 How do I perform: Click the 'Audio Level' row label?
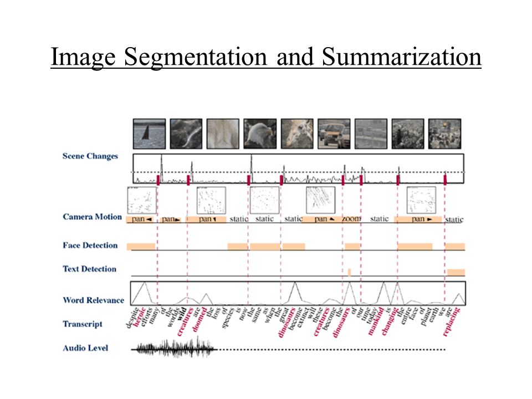point(85,348)
